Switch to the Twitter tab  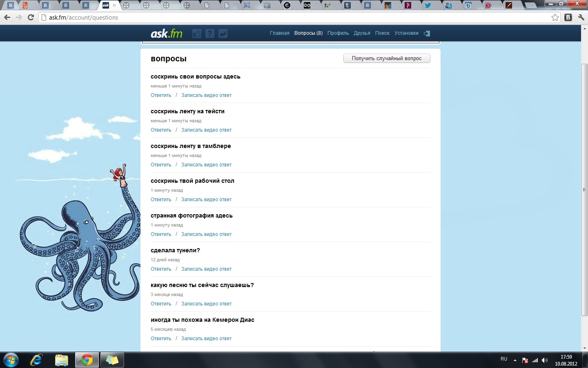click(x=428, y=5)
